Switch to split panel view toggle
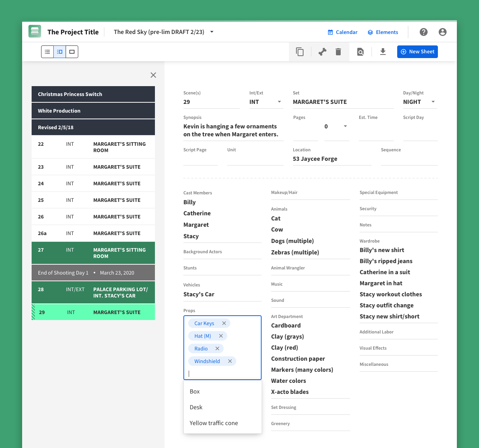Image resolution: width=479 pixels, height=448 pixels. [60, 52]
